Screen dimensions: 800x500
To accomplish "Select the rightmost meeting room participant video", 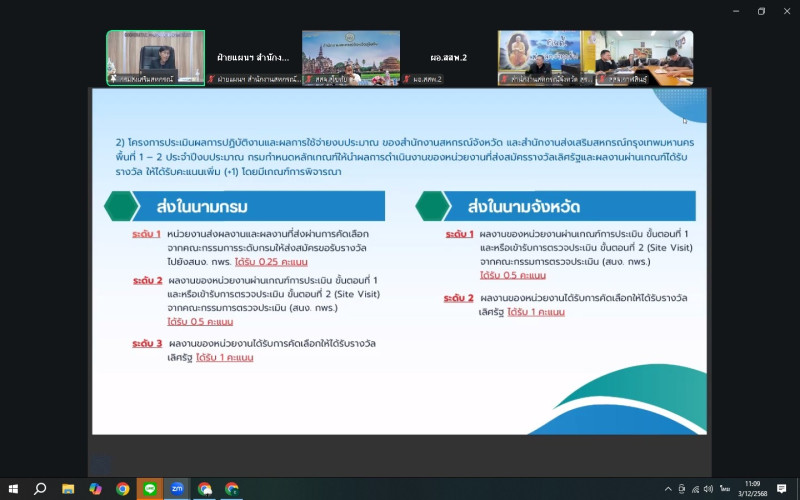I will [644, 57].
